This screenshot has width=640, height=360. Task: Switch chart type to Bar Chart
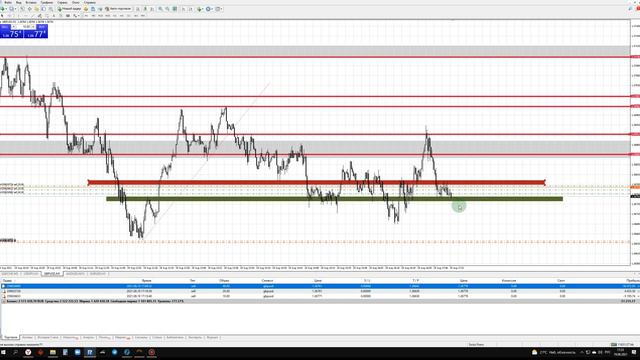point(137,9)
